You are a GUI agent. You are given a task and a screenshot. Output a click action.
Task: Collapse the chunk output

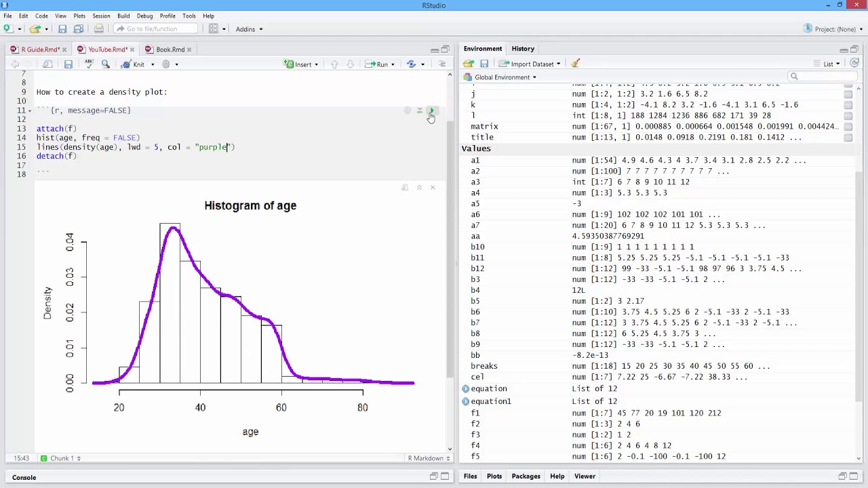(419, 187)
